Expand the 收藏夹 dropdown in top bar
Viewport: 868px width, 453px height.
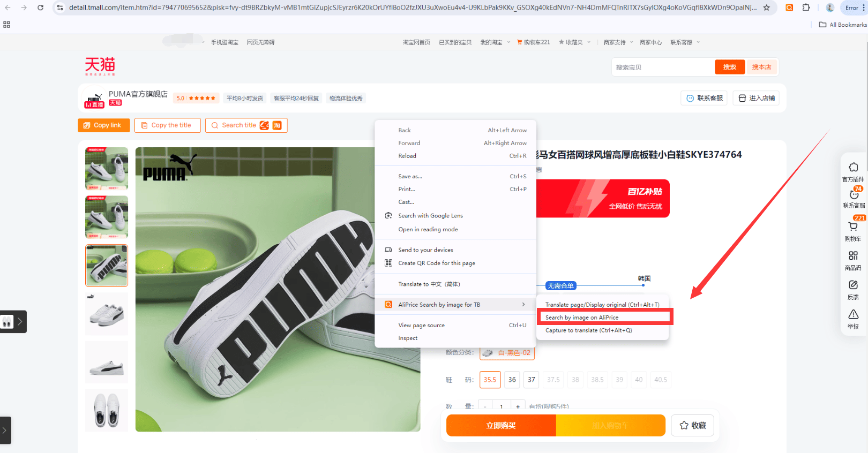click(x=574, y=42)
